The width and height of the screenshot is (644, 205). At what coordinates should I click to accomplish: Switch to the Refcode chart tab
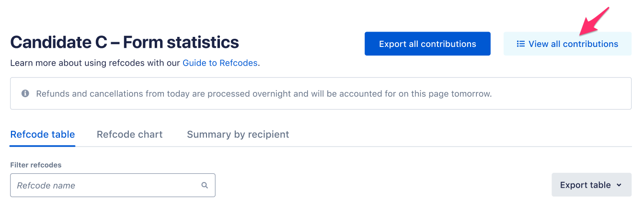(129, 135)
